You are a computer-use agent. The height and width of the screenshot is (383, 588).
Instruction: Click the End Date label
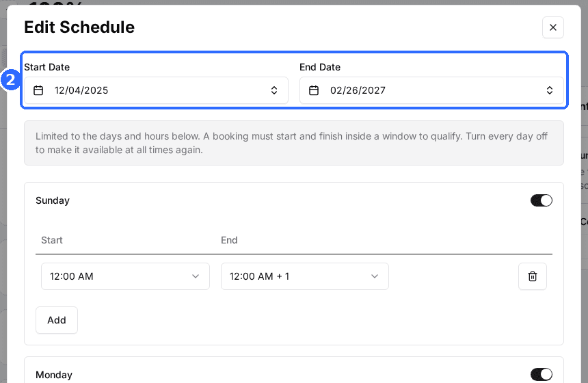click(x=320, y=67)
